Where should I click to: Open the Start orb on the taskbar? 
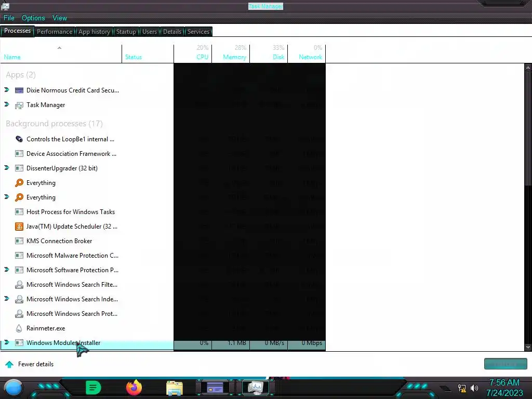[x=14, y=388]
